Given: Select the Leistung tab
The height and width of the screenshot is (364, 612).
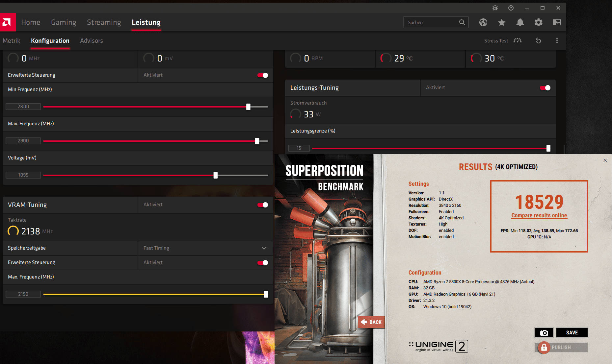Looking at the screenshot, I should pos(146,22).
